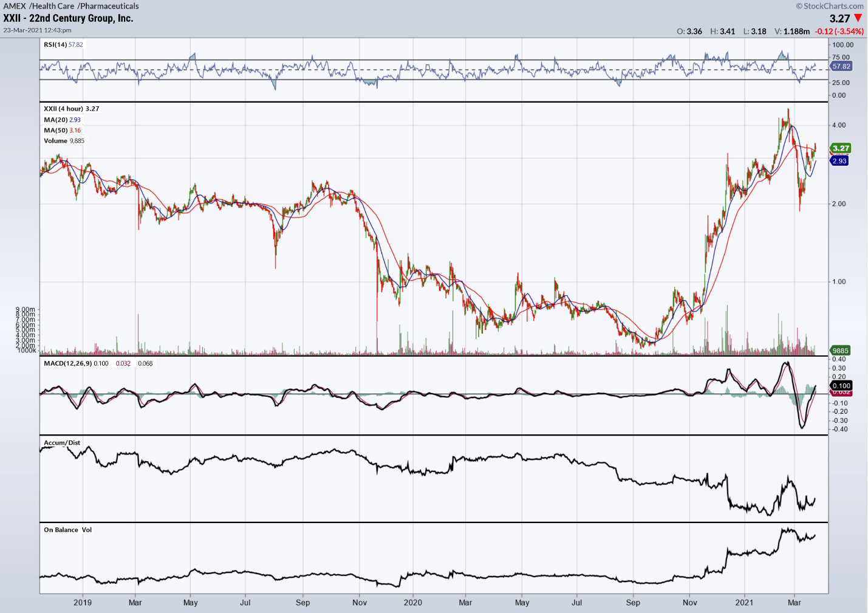
Task: Select the /Health Care sector text
Action: (x=52, y=6)
